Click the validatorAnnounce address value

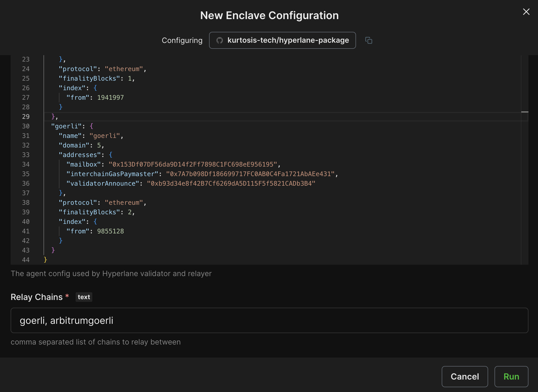pyautogui.click(x=231, y=184)
